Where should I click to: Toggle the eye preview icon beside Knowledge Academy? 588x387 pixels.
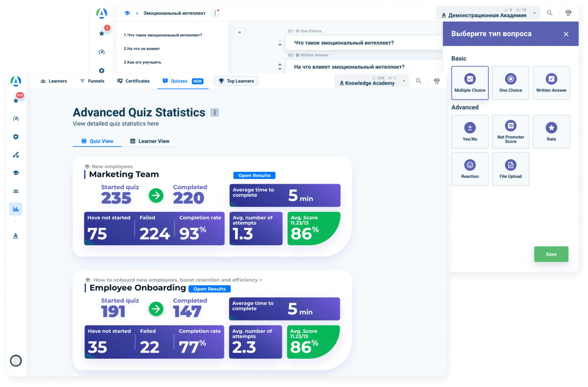click(x=437, y=81)
